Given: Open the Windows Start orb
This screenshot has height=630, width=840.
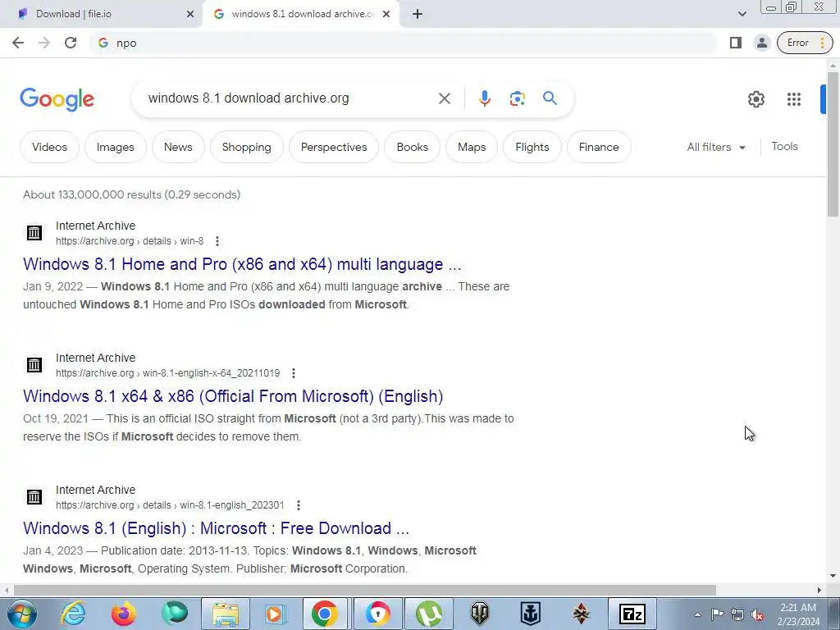Looking at the screenshot, I should [22, 614].
